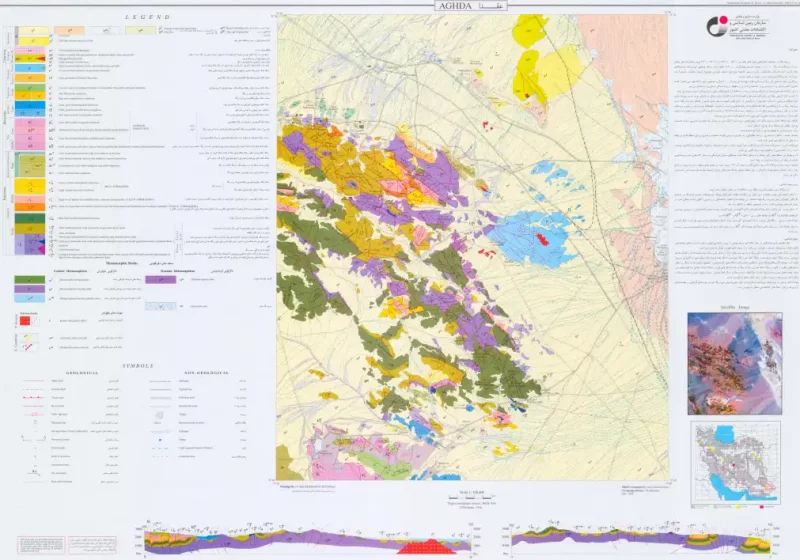Viewport: 800px width, 560px height.
Task: Select the dark green swatch in the legend column
Action: [x=30, y=218]
